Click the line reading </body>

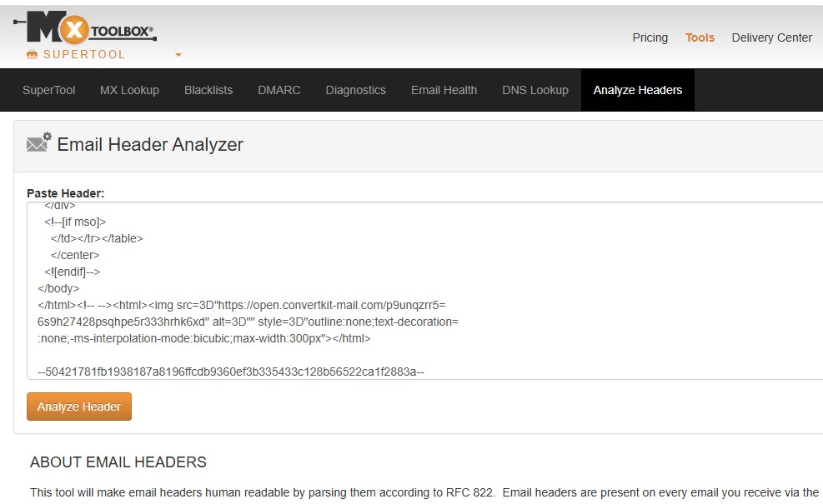(58, 288)
